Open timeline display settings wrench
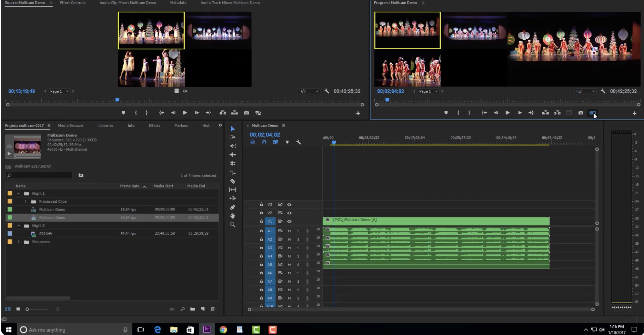The image size is (644, 335). [299, 142]
